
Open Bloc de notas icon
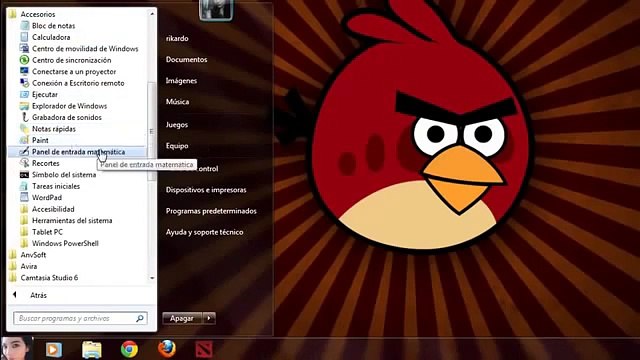pos(24,25)
